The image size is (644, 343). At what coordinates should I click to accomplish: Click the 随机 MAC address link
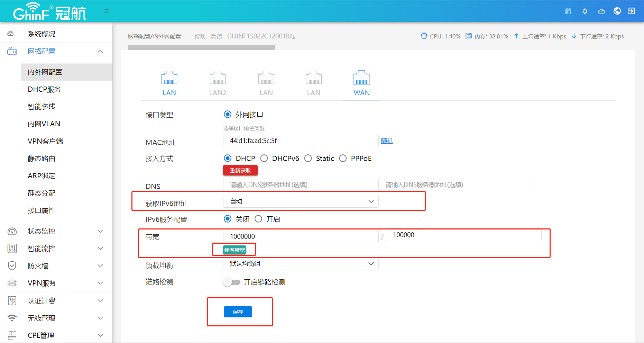(x=387, y=141)
